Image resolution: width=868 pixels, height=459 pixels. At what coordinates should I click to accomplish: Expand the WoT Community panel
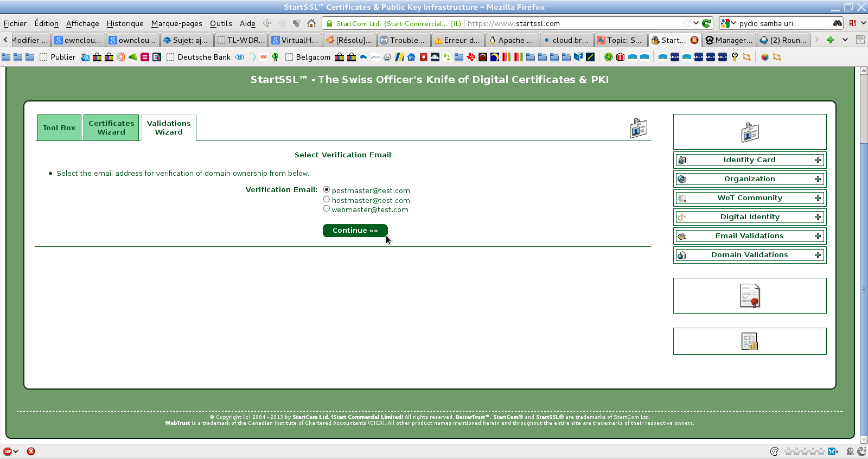tap(750, 198)
